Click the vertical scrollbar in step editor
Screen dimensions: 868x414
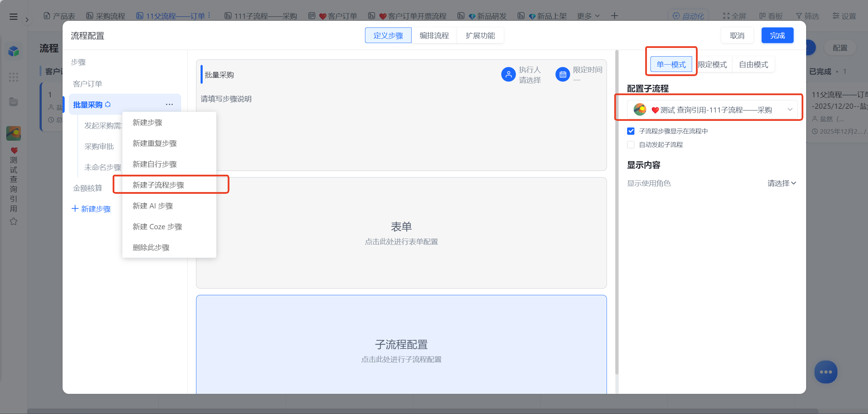click(x=617, y=212)
